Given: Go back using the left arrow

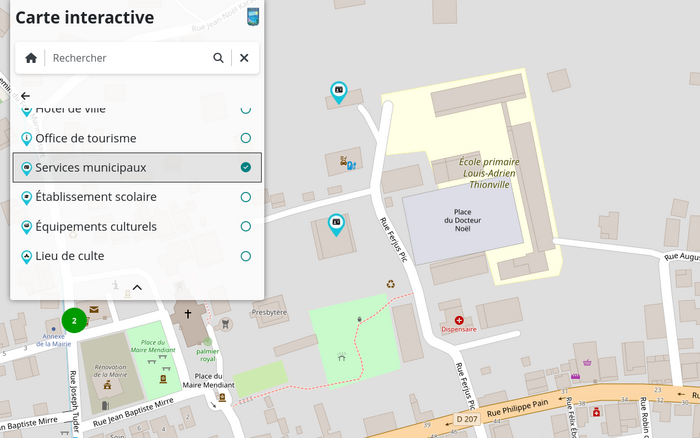Looking at the screenshot, I should point(25,96).
